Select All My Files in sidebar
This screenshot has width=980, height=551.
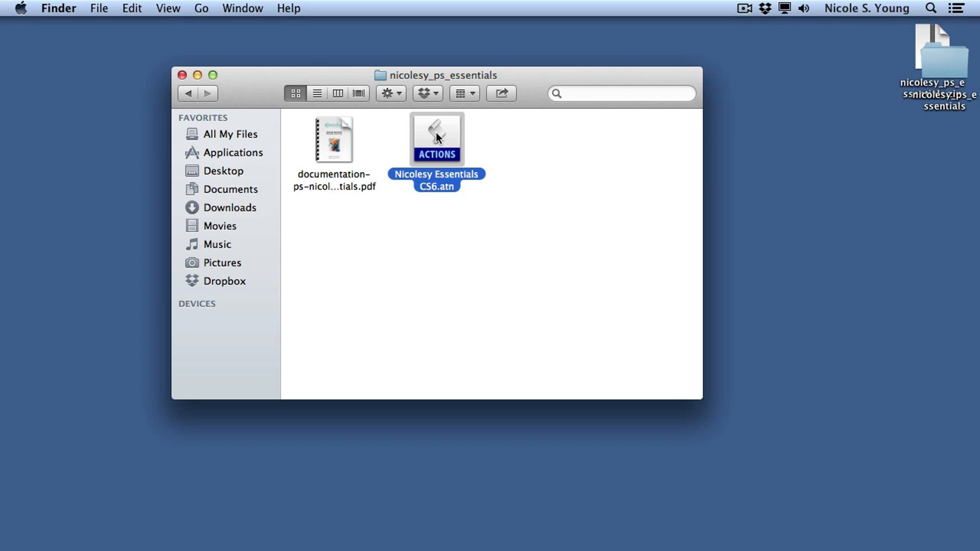click(x=226, y=134)
